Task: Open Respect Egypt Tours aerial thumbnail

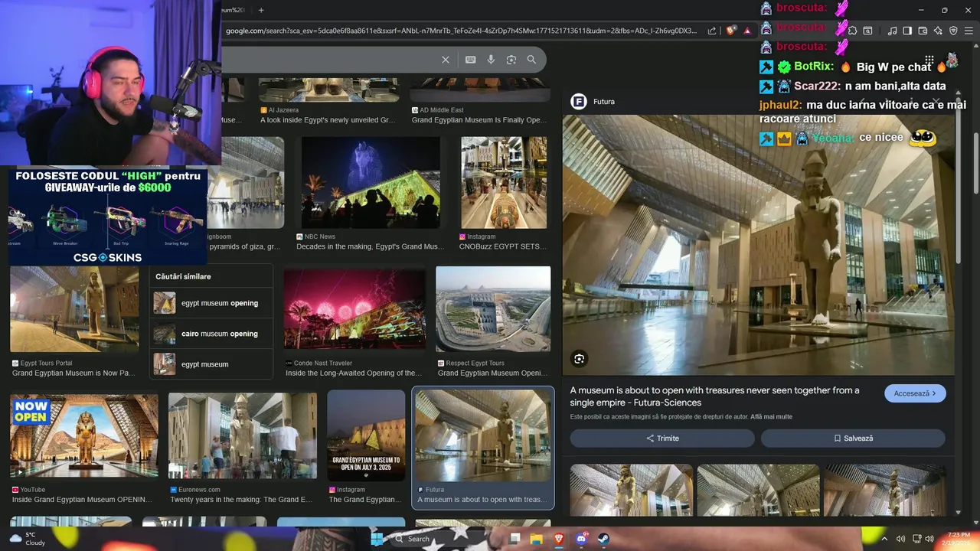Action: (x=493, y=309)
